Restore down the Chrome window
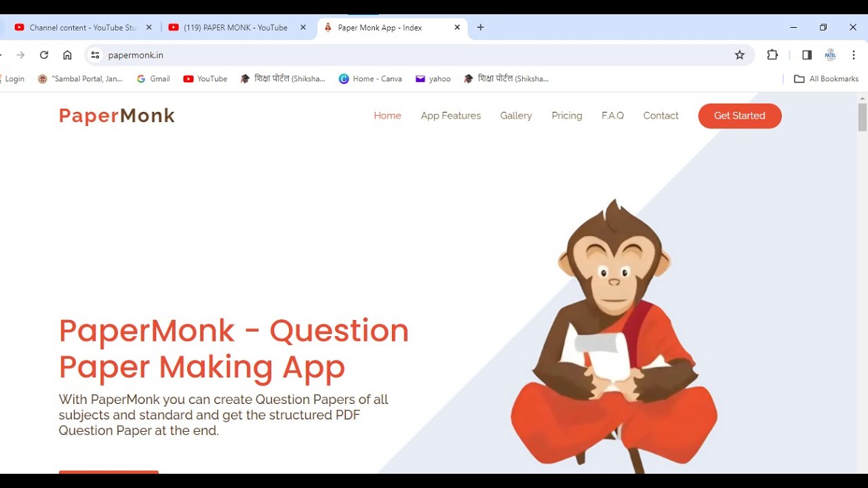This screenshot has width=868, height=488. pyautogui.click(x=823, y=27)
